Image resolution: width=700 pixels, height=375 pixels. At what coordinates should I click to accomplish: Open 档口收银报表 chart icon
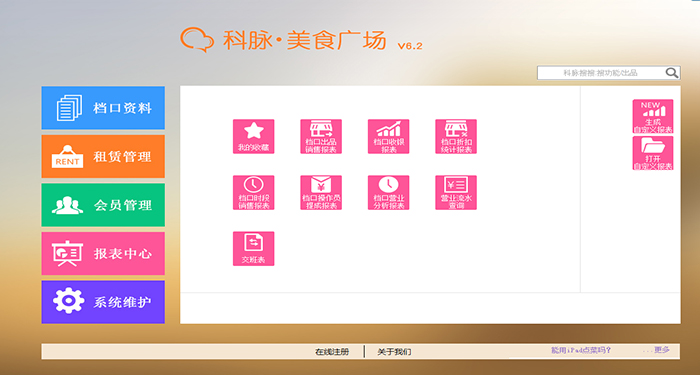[x=388, y=136]
